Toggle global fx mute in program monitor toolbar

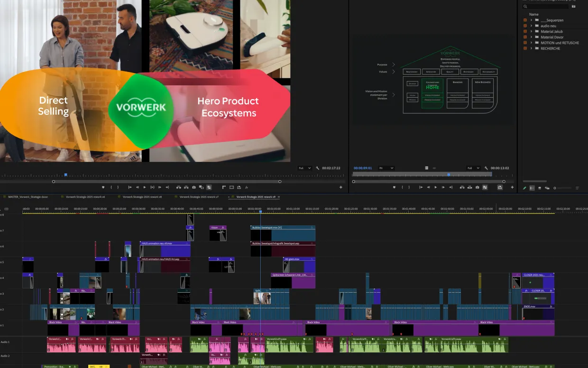point(247,187)
